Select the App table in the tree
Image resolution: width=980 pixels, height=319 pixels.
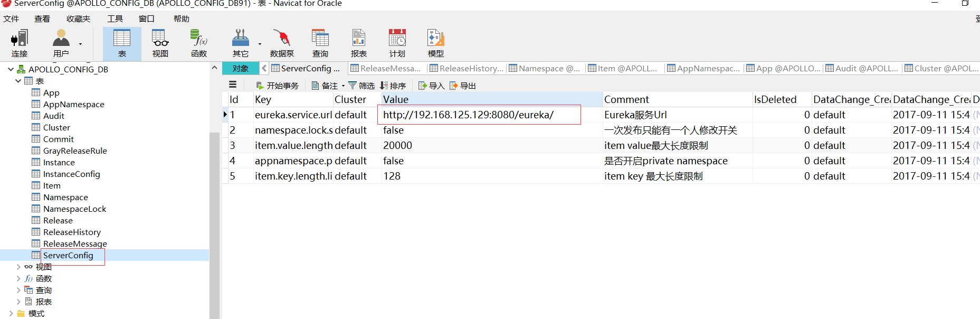[x=51, y=92]
